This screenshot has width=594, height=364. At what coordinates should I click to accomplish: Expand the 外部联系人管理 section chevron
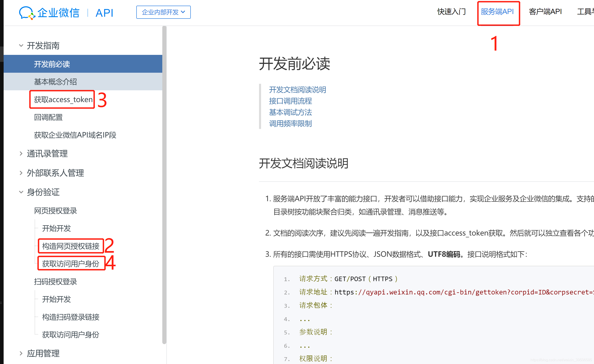coord(21,173)
